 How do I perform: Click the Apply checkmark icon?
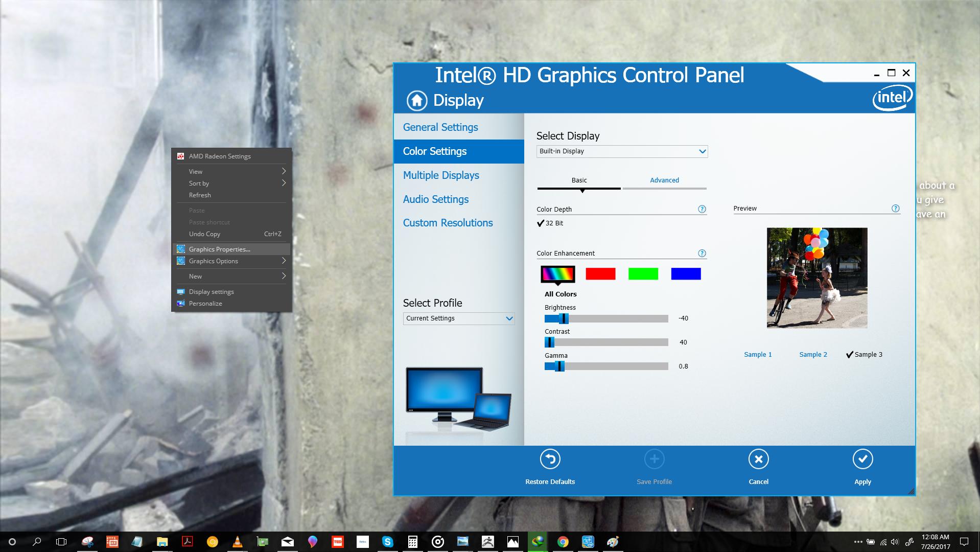coord(862,459)
